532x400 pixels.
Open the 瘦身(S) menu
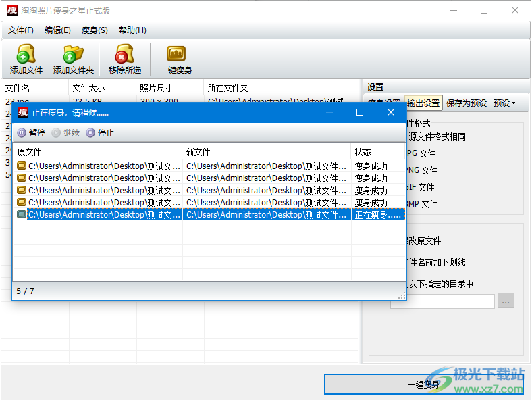95,30
